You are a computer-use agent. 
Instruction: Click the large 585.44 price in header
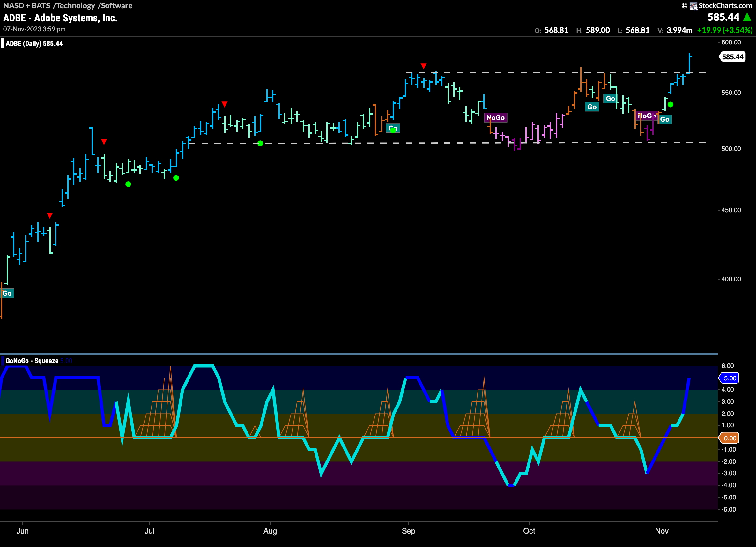click(723, 17)
